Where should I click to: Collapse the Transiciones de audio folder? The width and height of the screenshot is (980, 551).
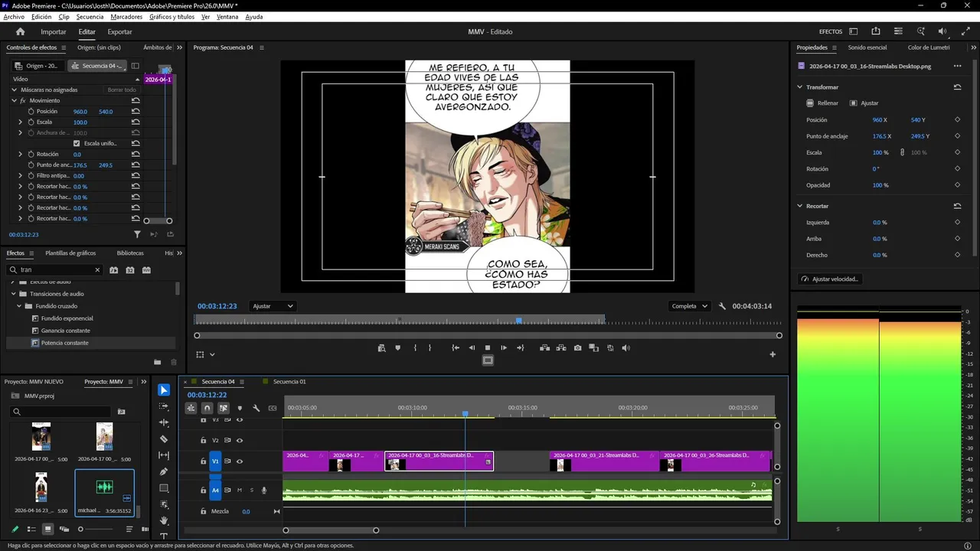[x=13, y=294]
